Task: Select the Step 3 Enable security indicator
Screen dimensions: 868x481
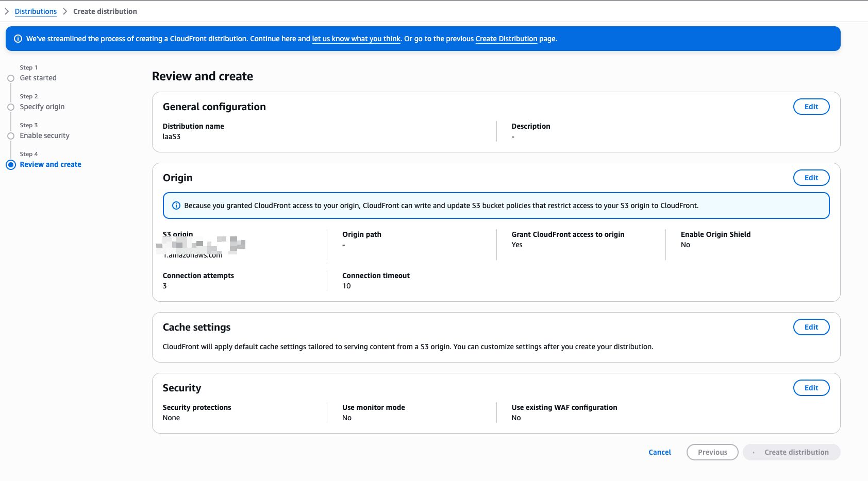Action: point(11,136)
